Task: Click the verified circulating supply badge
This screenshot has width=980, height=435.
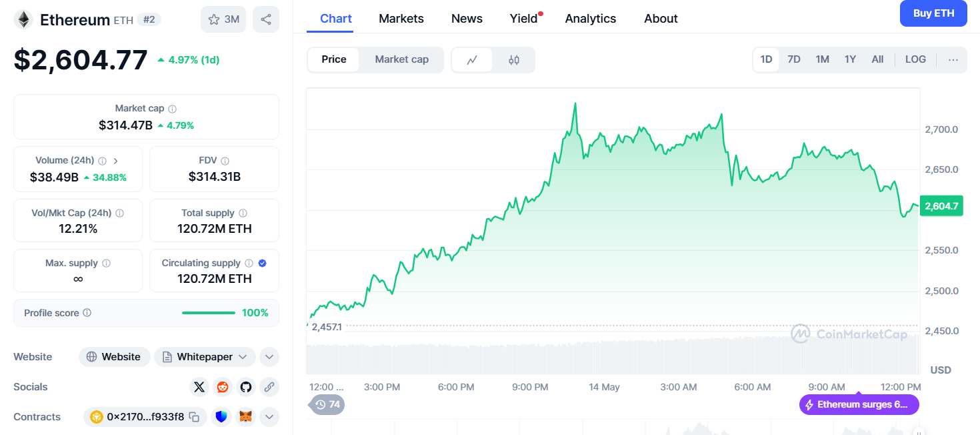Action: [x=263, y=264]
